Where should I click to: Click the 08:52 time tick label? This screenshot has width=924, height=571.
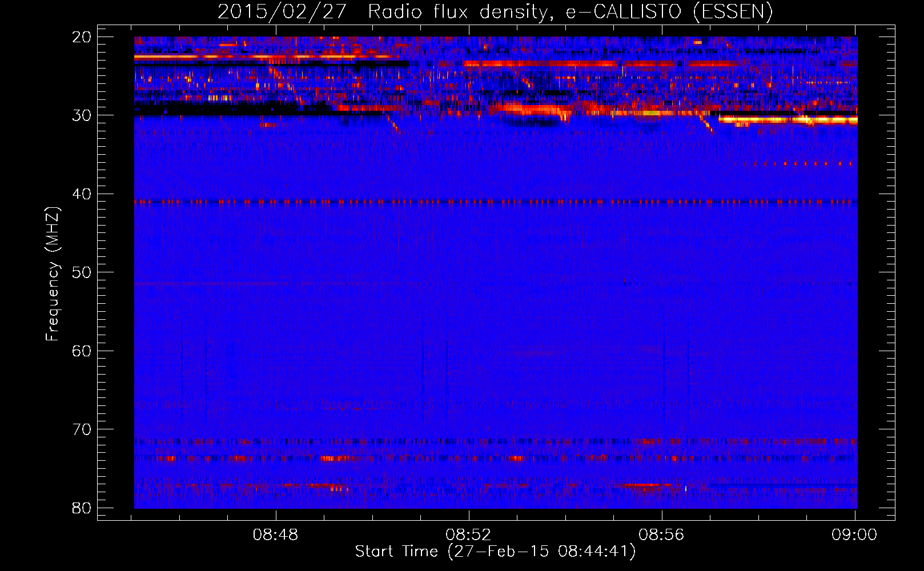pos(468,535)
